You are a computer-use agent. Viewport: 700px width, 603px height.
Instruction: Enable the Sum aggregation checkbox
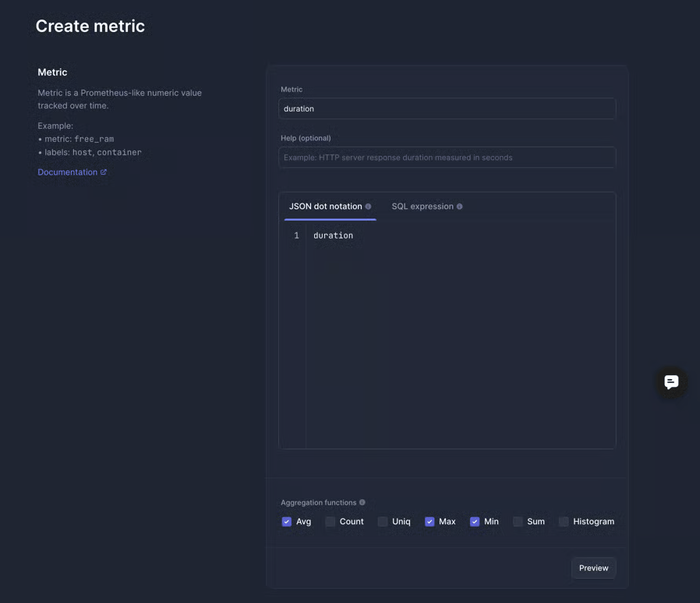click(518, 521)
